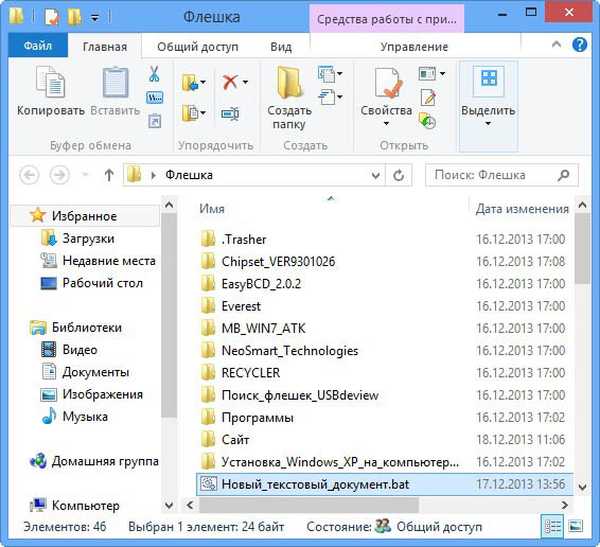Switch to Large icons view in status bar

click(576, 526)
